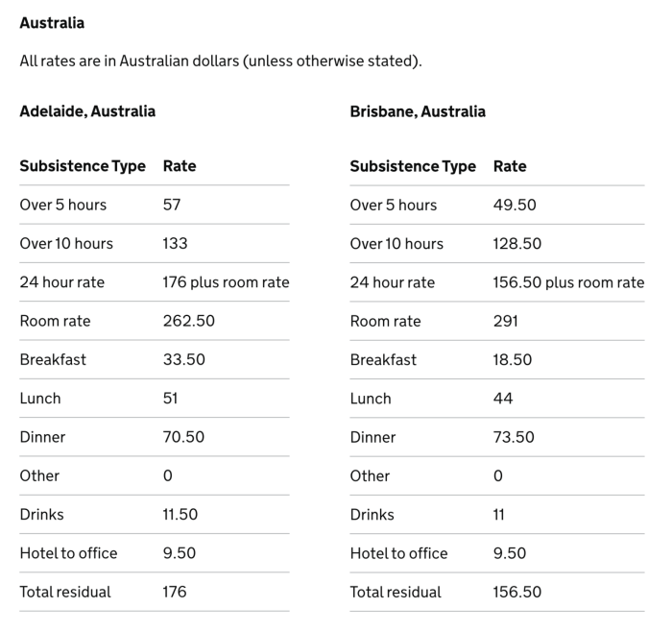Click Adelaide Room rate value 262.50
The image size is (672, 632).
point(189,321)
